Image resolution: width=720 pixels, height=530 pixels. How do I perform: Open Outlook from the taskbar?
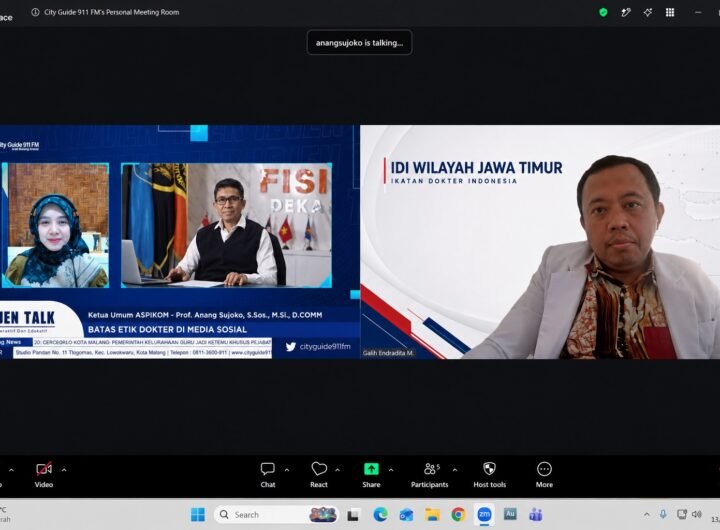406,515
